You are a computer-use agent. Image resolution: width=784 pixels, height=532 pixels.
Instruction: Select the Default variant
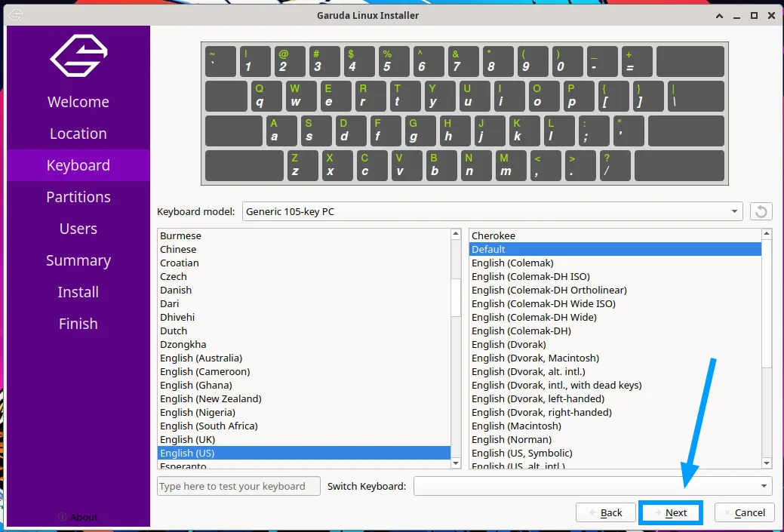tap(615, 249)
